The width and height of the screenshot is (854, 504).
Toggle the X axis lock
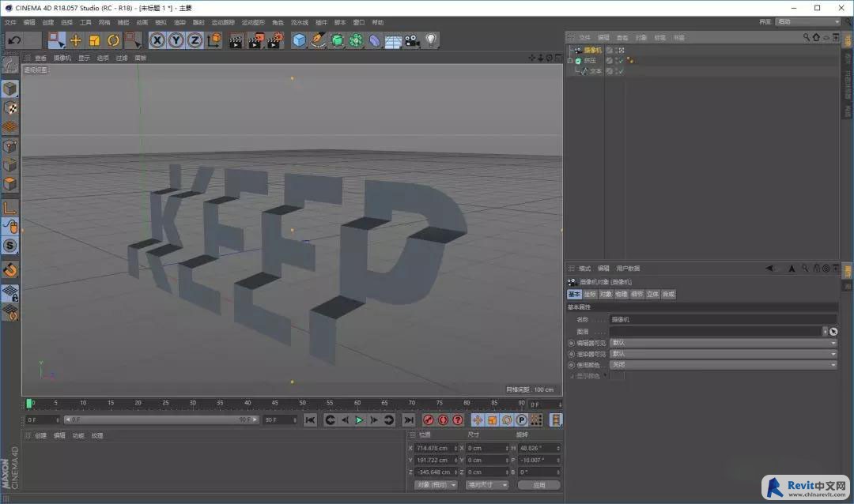pos(157,40)
